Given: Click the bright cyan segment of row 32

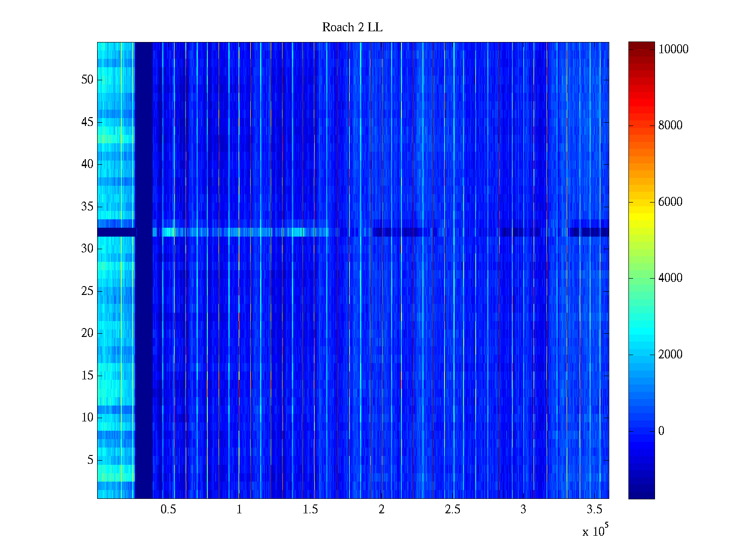Looking at the screenshot, I should [233, 232].
